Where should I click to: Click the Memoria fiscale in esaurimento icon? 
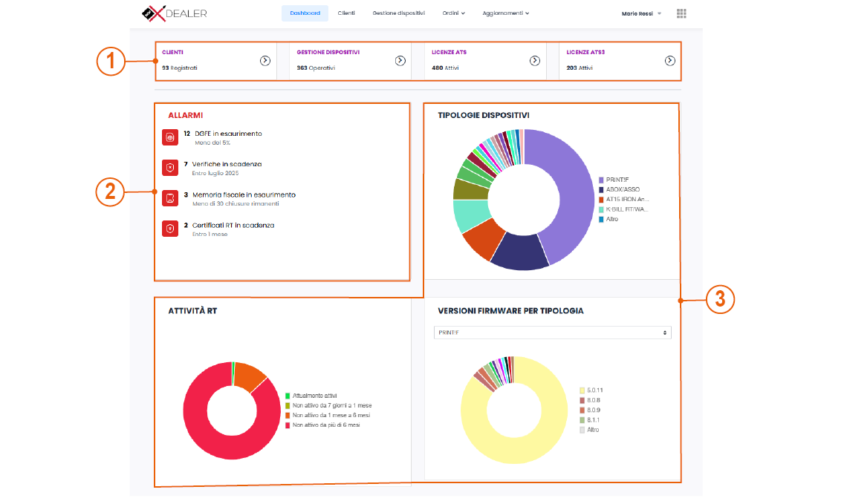tap(169, 198)
